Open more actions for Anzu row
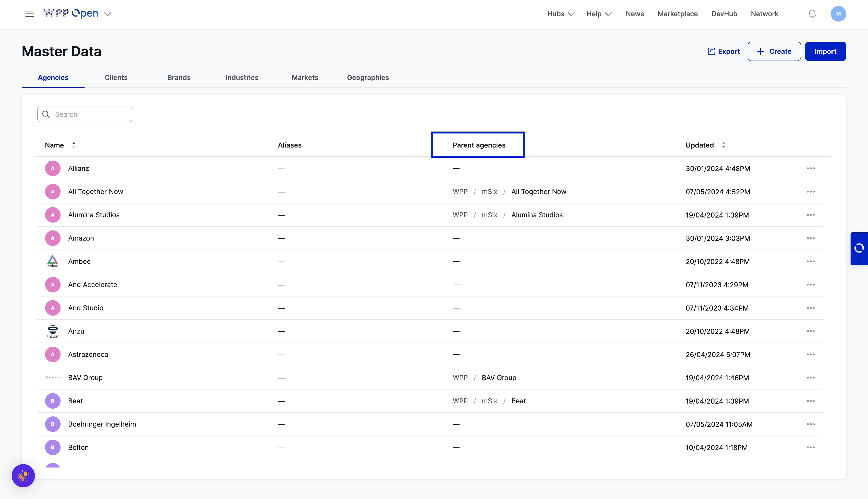 810,331
